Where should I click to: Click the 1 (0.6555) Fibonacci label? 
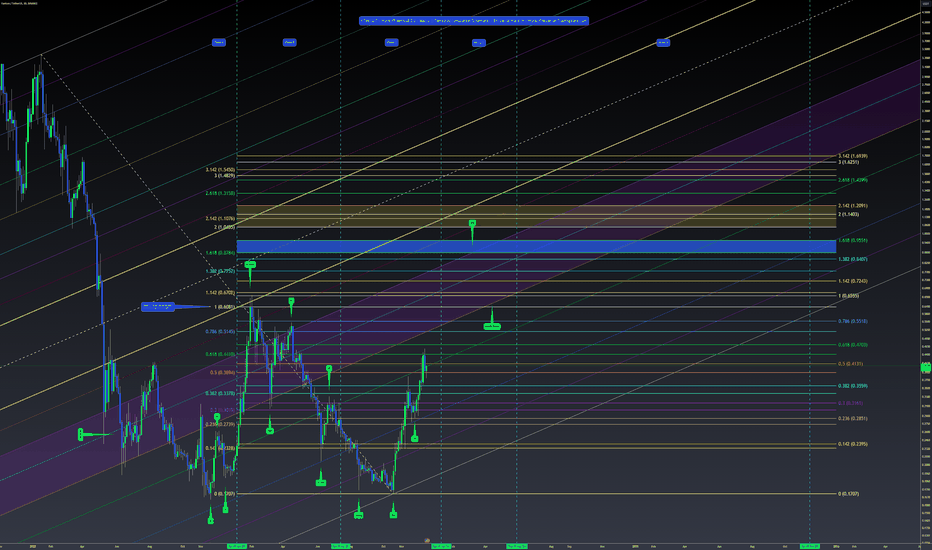(848, 296)
